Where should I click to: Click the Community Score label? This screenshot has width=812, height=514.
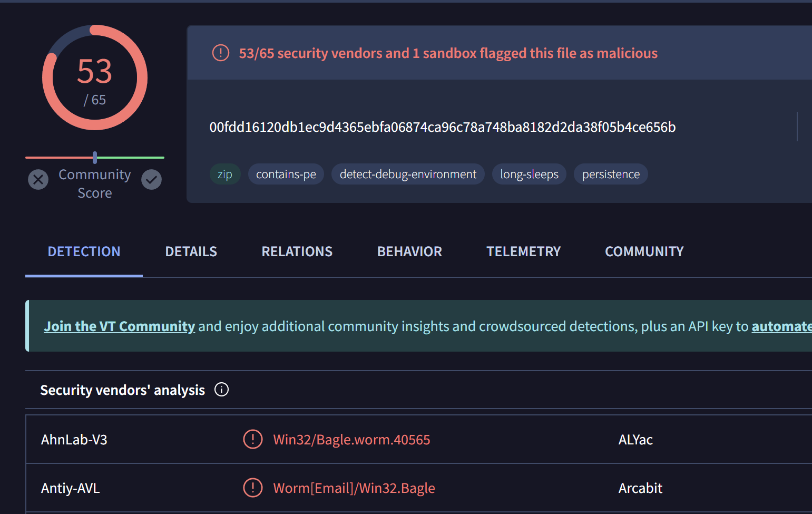[x=95, y=183]
